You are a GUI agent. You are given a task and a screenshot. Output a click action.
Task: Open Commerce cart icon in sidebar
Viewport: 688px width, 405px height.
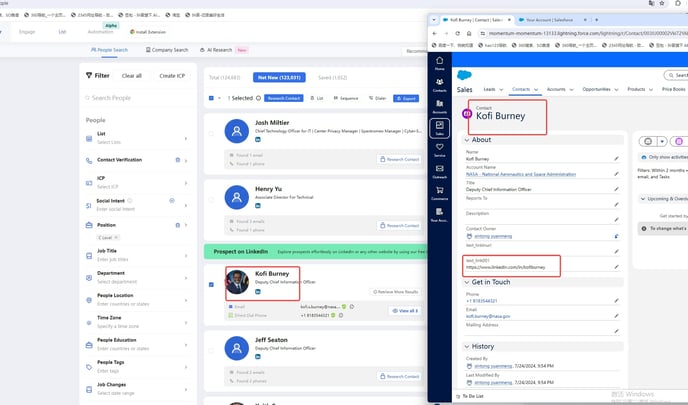coord(439,193)
